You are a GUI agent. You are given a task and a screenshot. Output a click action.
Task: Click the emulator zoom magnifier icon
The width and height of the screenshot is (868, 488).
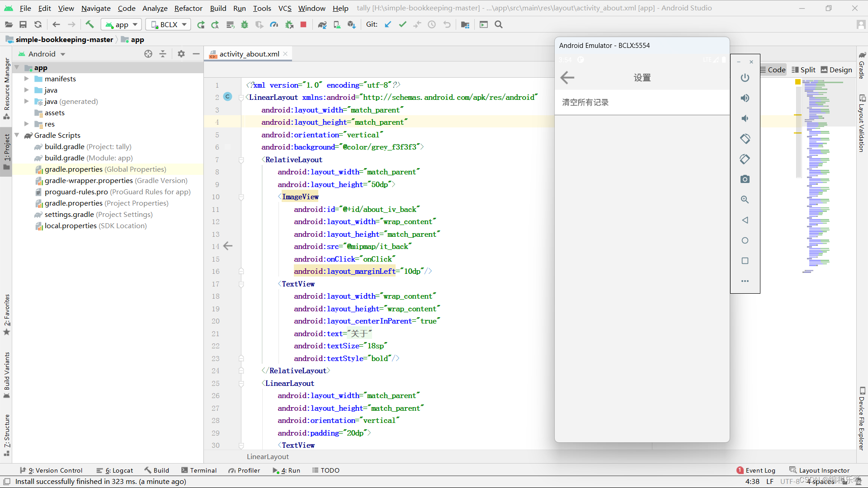[x=745, y=200]
